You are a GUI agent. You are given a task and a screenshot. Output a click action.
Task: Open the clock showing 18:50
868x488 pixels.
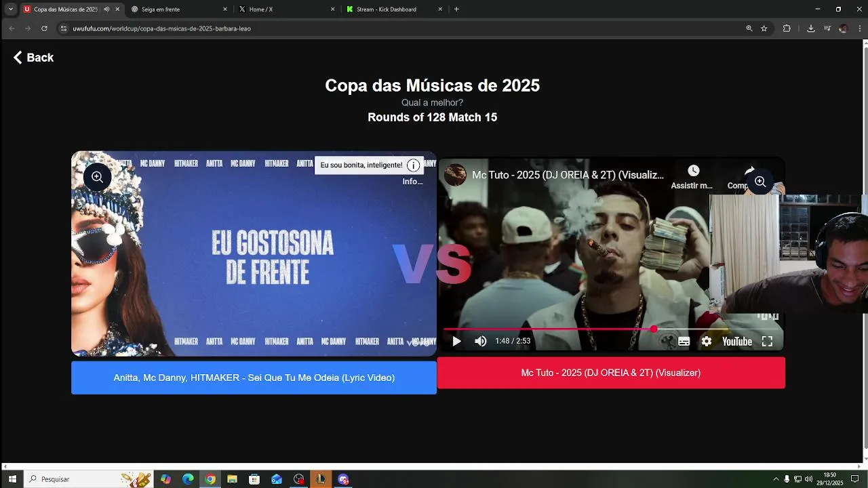[830, 479]
